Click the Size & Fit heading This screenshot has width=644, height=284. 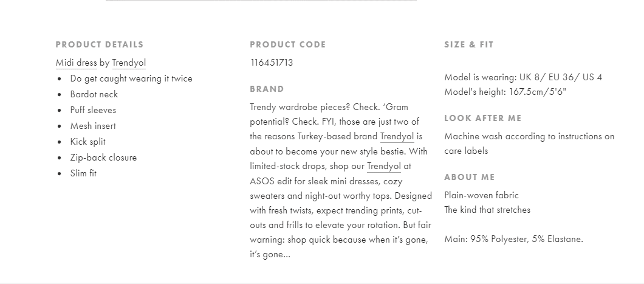pyautogui.click(x=469, y=44)
